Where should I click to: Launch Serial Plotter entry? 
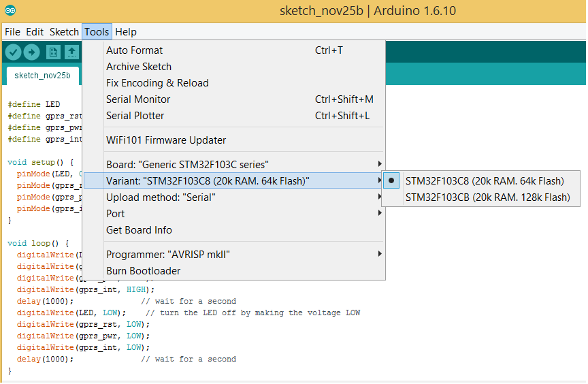234,116
